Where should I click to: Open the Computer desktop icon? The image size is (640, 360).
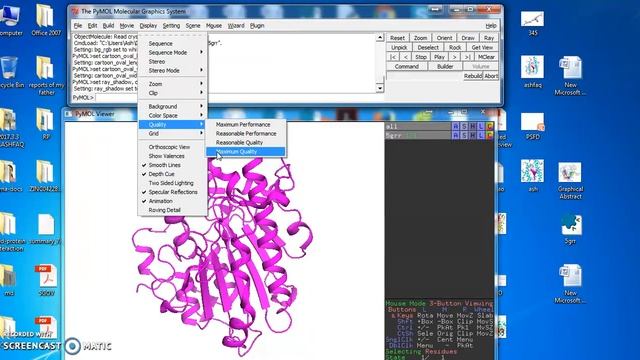pos(10,20)
